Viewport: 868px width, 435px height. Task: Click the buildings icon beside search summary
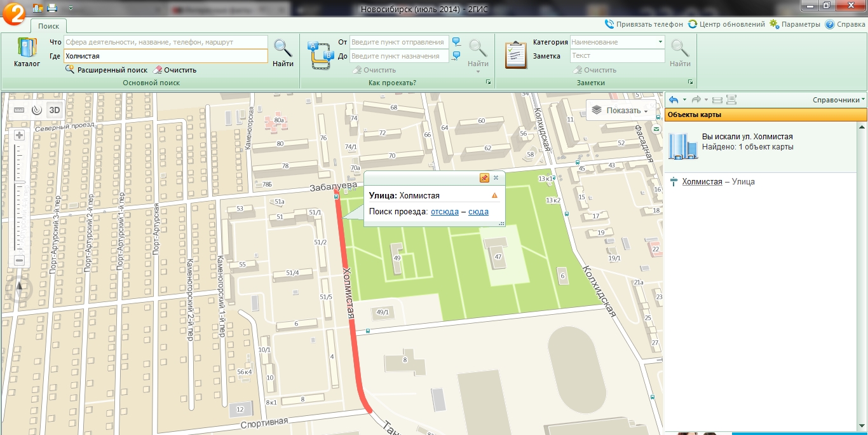pyautogui.click(x=683, y=146)
